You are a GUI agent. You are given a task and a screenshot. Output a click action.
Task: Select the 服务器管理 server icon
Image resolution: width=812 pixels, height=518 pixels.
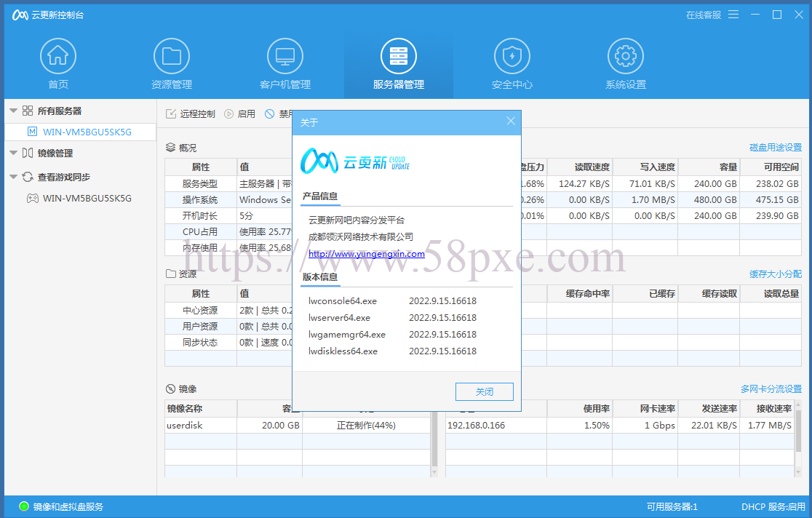coord(398,56)
